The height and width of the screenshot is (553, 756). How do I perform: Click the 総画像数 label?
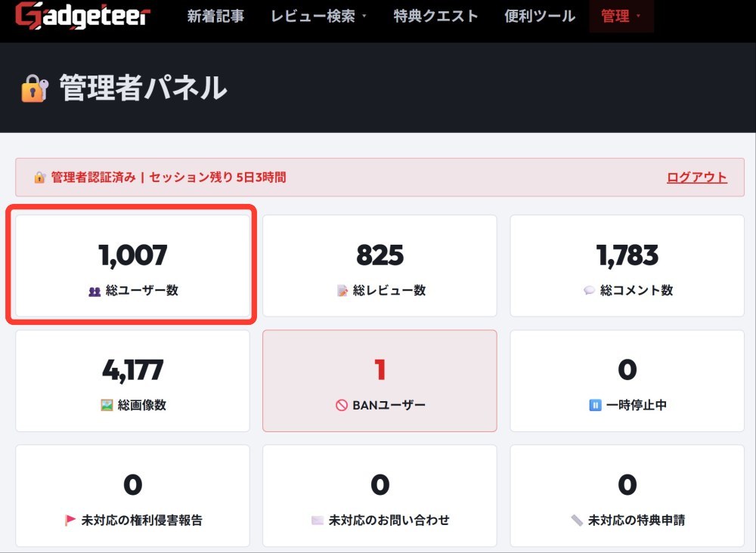(142, 405)
